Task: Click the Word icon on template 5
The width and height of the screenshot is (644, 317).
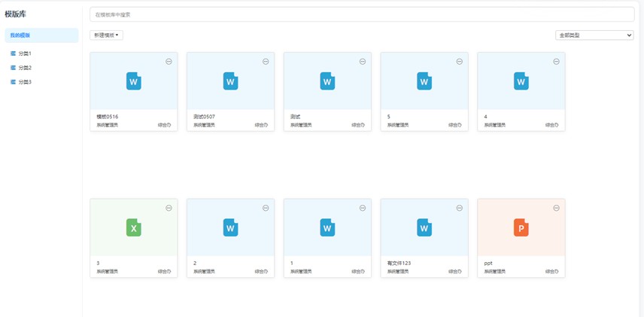Action: coord(424,81)
